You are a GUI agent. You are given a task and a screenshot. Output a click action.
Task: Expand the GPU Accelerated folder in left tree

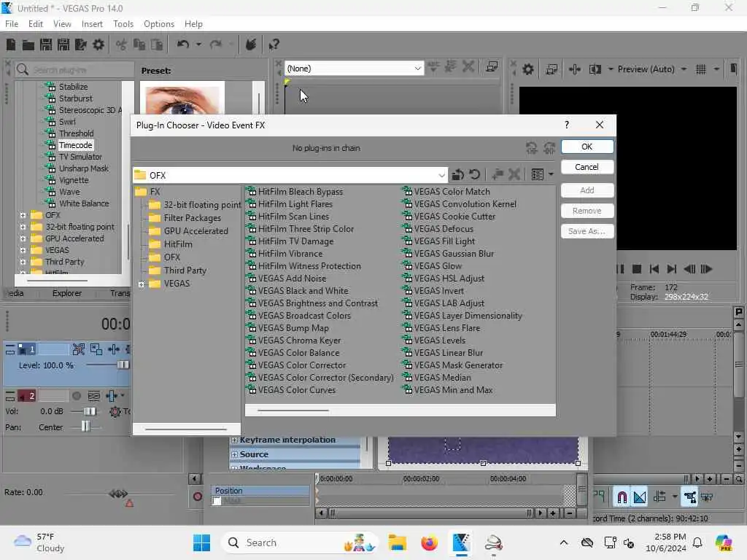click(23, 238)
